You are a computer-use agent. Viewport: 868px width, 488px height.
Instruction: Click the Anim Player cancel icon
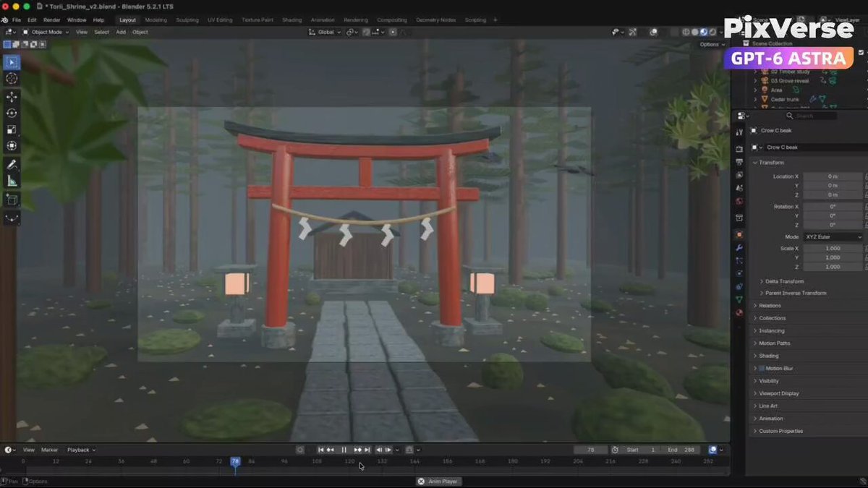421,481
